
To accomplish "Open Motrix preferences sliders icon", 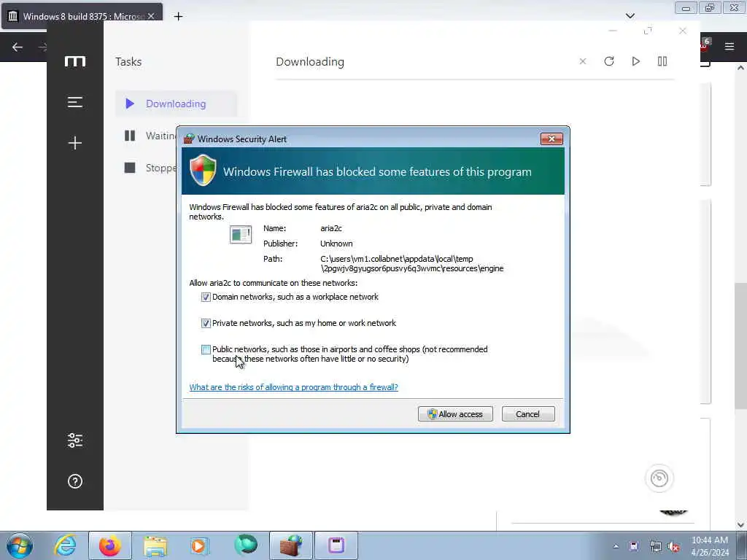I will pyautogui.click(x=75, y=440).
